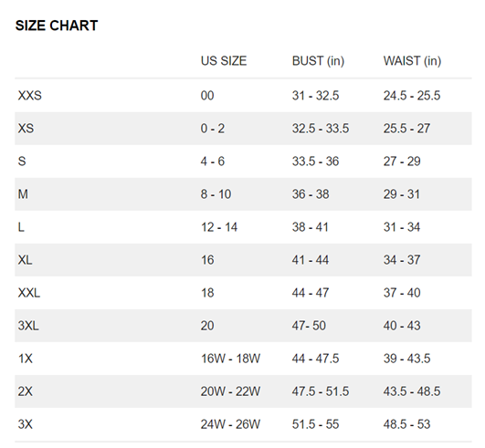Screen dimensions: 485x448
Task: Select the WAIST (in) column header
Action: (412, 61)
